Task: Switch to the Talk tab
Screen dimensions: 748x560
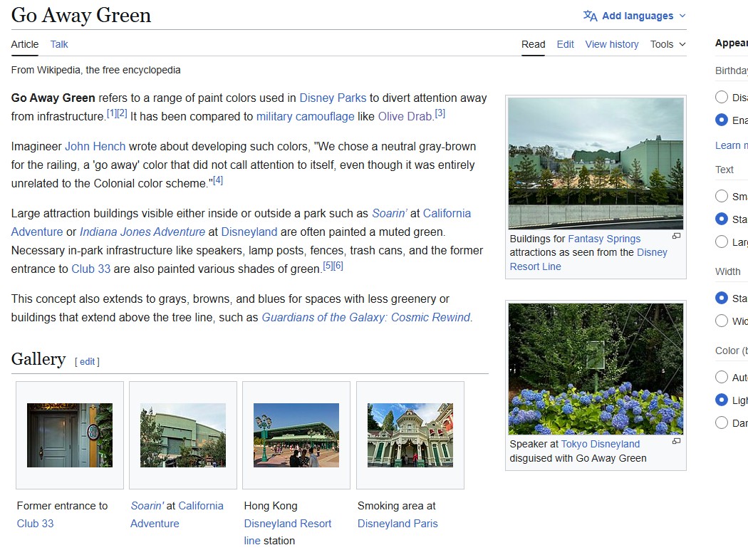Action: (x=59, y=44)
